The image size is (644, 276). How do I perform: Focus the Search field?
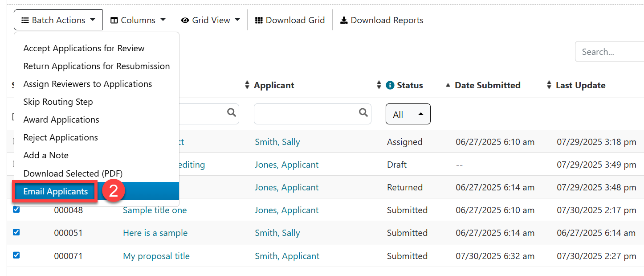pyautogui.click(x=609, y=52)
